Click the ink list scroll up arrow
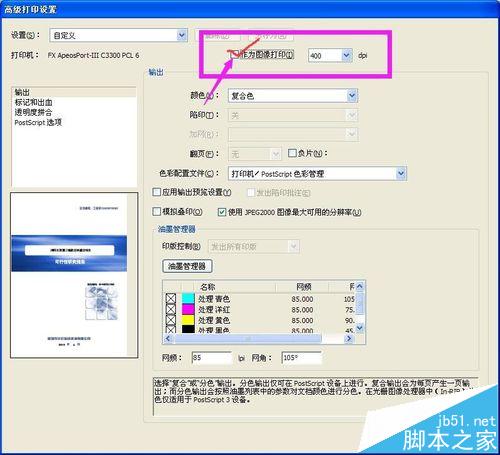Image resolution: width=500 pixels, height=455 pixels. pyautogui.click(x=360, y=286)
